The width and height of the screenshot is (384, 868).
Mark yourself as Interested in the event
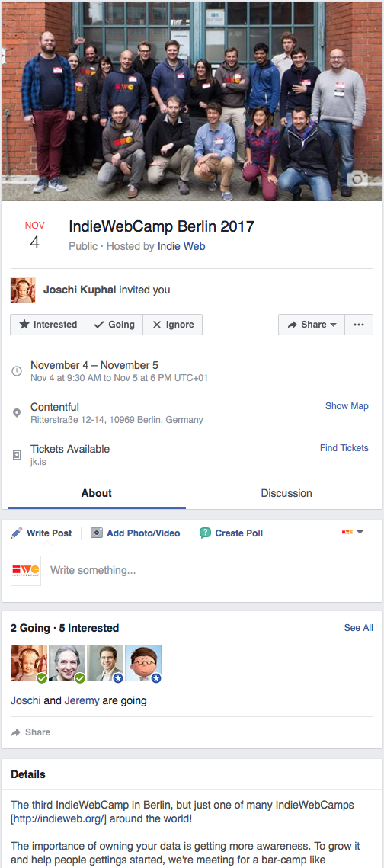47,325
